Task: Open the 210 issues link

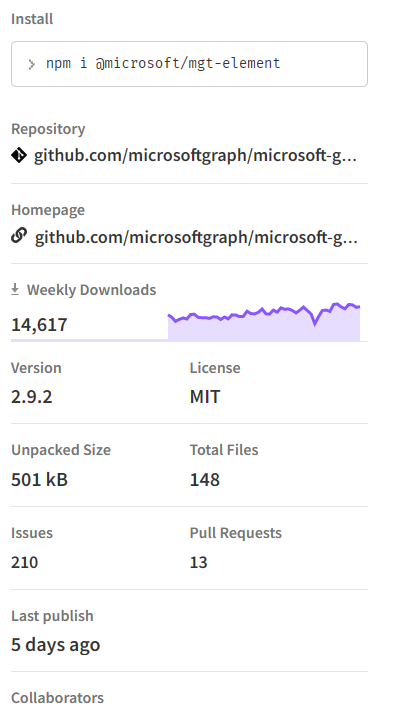Action: [24, 562]
